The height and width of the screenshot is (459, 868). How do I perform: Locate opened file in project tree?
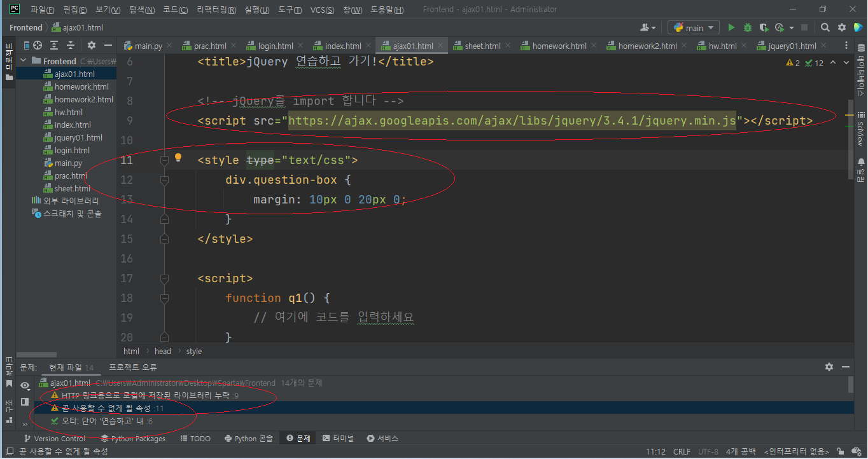(x=38, y=45)
